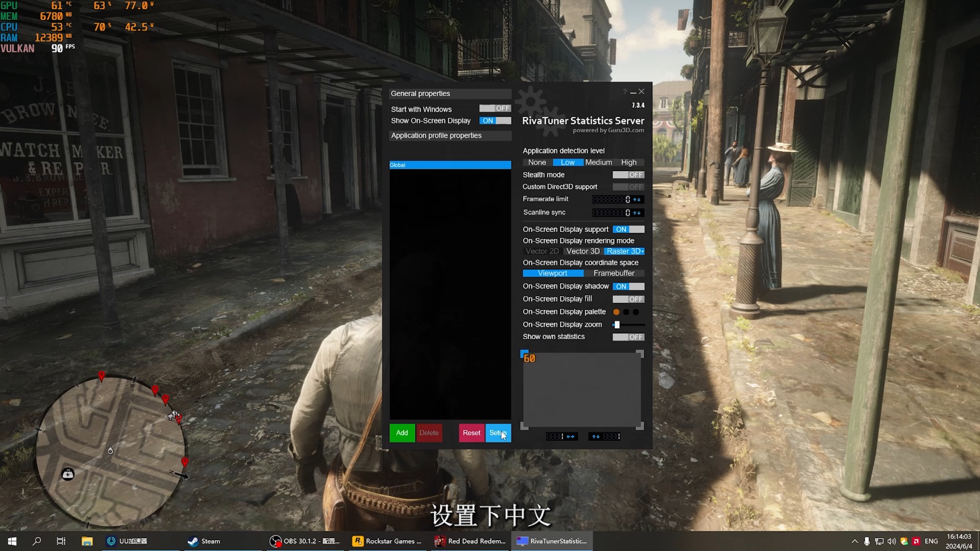980x551 pixels.
Task: Click the 60 FPS preview text
Action: [x=529, y=359]
